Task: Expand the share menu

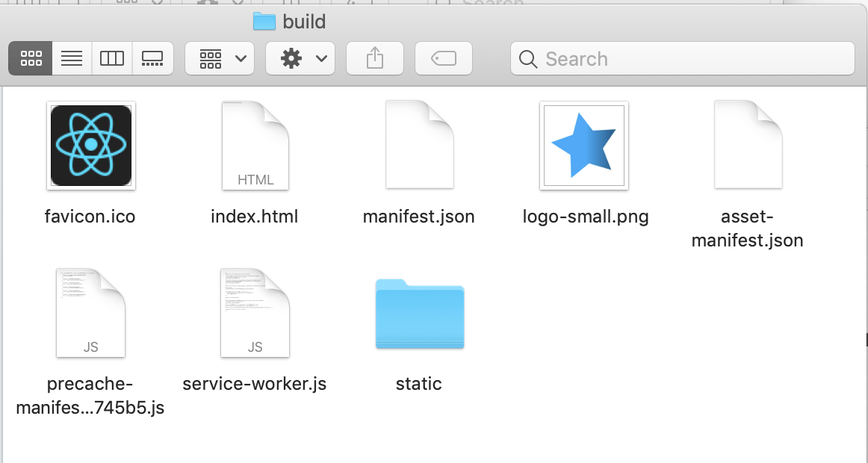Action: (374, 58)
